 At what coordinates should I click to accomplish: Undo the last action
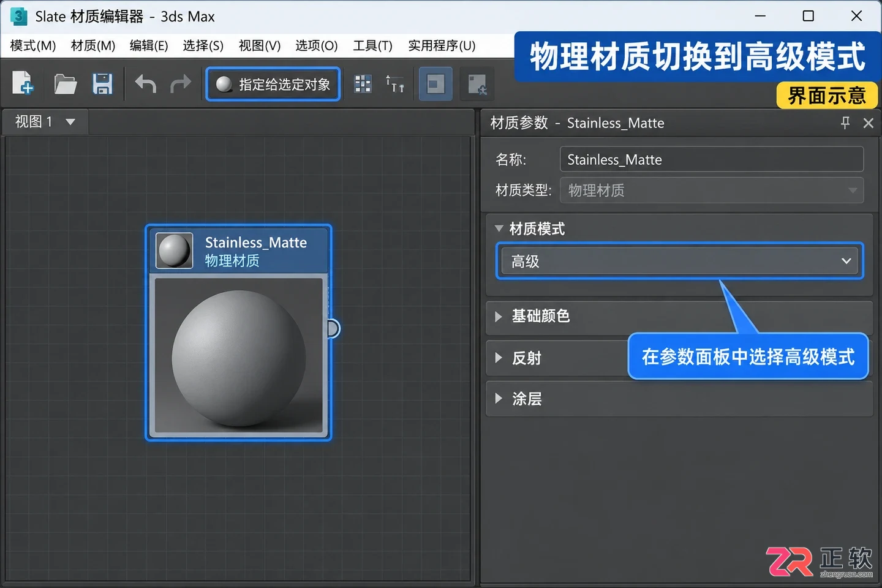click(x=146, y=83)
